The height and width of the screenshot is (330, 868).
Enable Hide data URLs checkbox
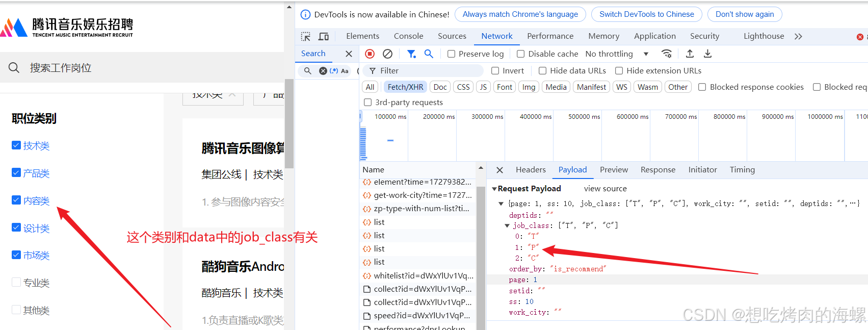click(x=542, y=71)
